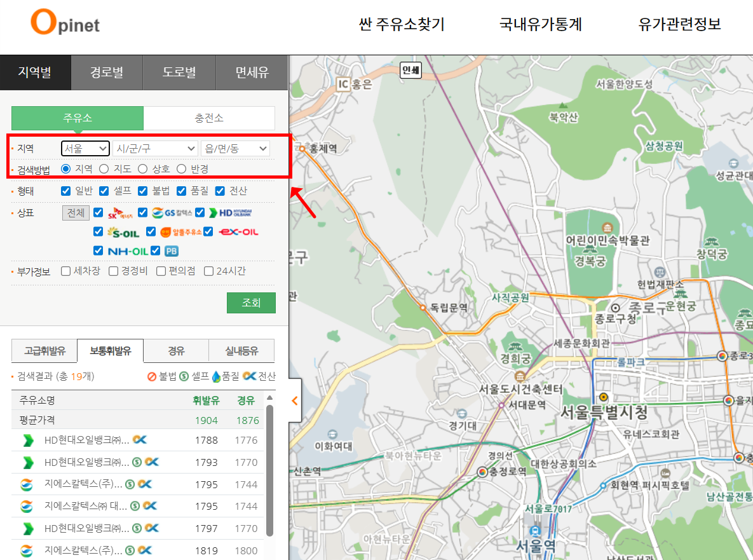The image size is (753, 560).
Task: Toggle the 전산 type checkbox
Action: [220, 191]
